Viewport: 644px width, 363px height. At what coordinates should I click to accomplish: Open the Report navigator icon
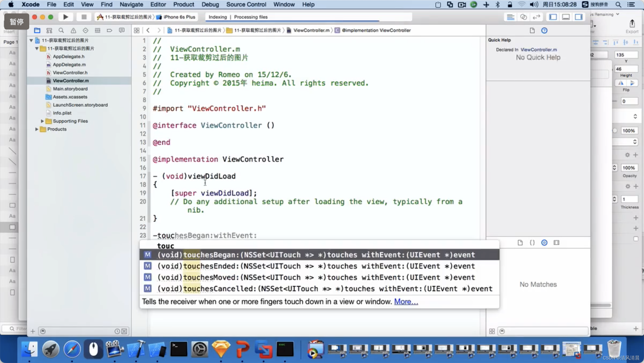tap(122, 30)
